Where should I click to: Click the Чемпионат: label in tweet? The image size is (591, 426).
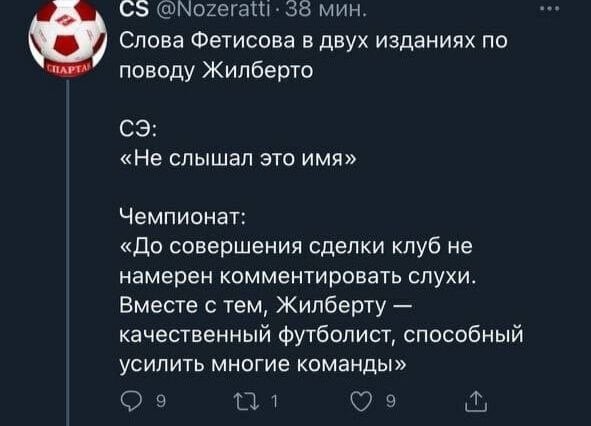point(183,218)
